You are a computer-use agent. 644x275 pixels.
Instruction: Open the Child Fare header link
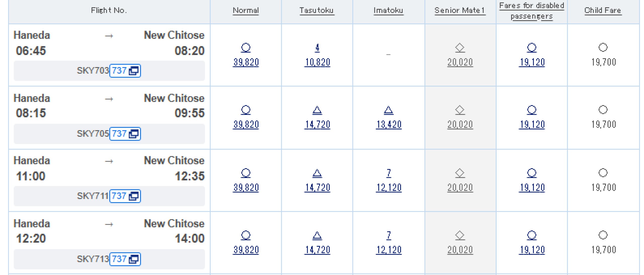click(603, 10)
